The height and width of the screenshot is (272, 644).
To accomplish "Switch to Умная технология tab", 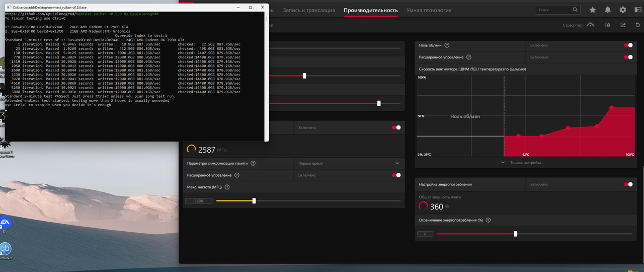I will coord(429,10).
